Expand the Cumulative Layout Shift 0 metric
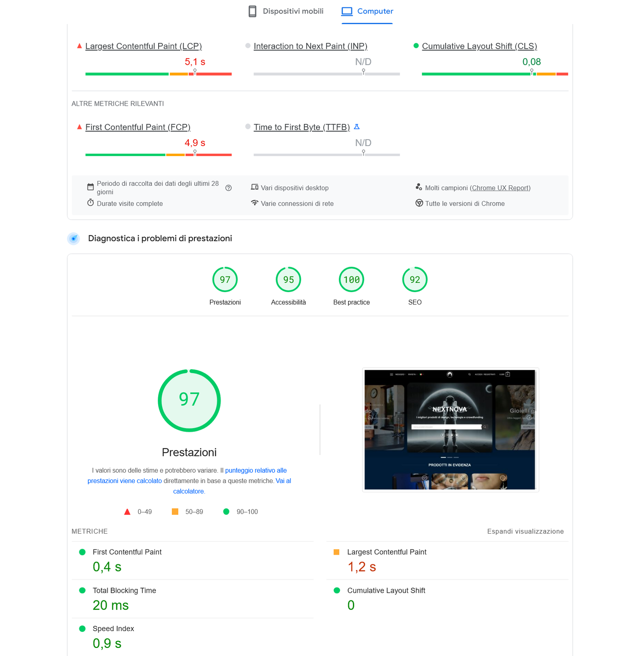Screen dimensions: 644x656 click(x=447, y=599)
